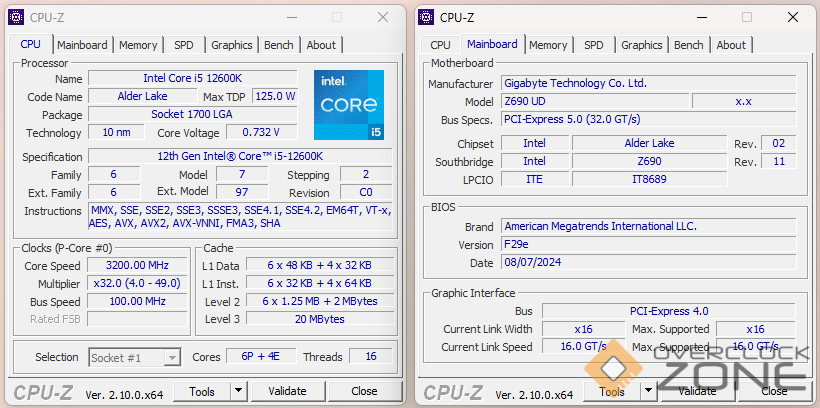Click Tools button in right CPU-Z window
This screenshot has height=408, width=820.
(x=612, y=391)
